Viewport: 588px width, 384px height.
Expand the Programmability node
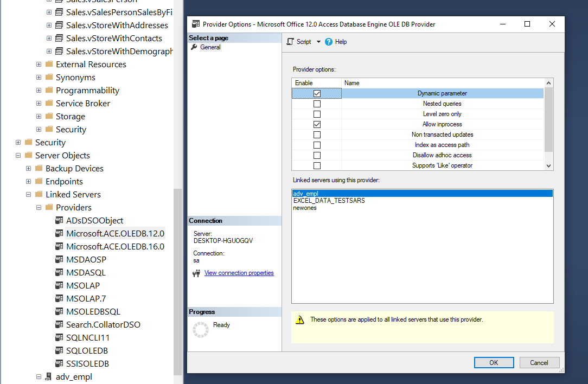pyautogui.click(x=38, y=90)
